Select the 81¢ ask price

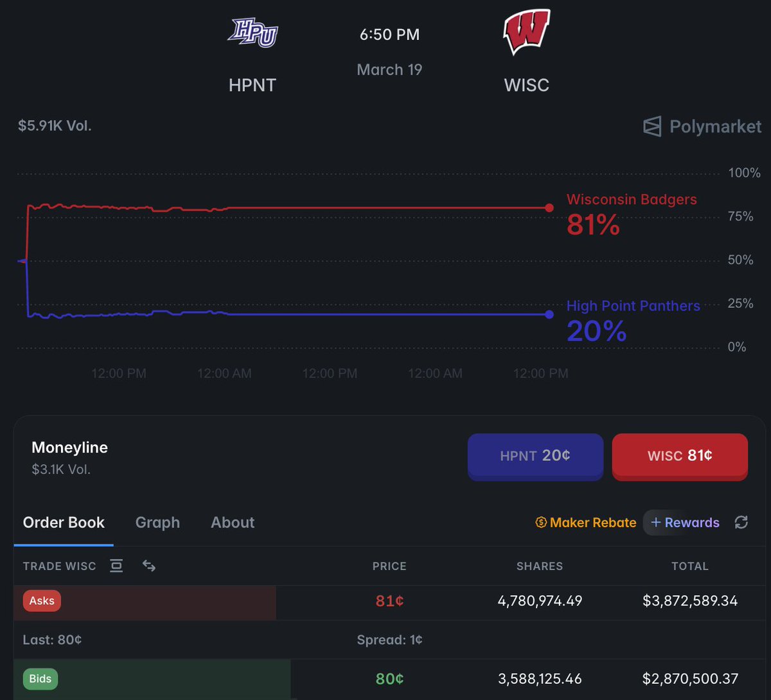click(389, 601)
